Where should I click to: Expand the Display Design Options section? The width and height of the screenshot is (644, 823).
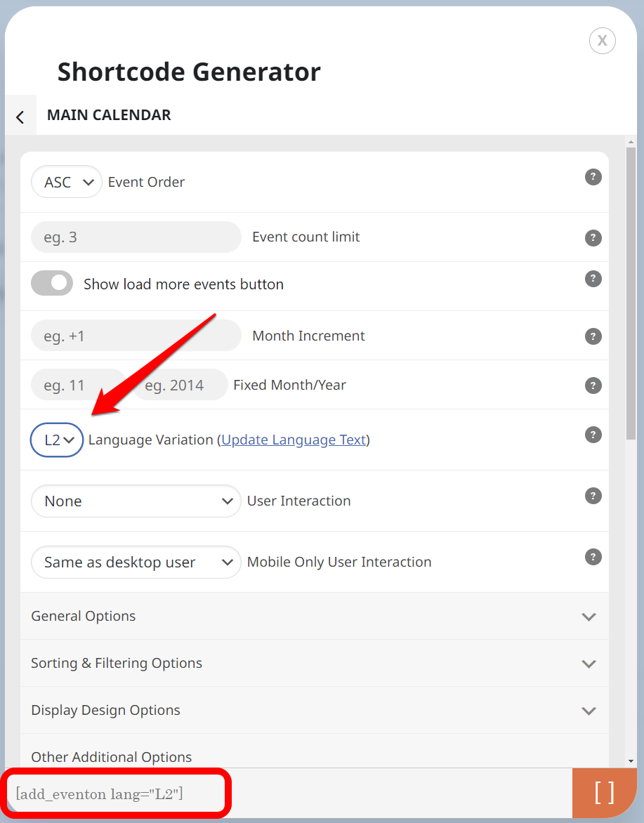315,710
